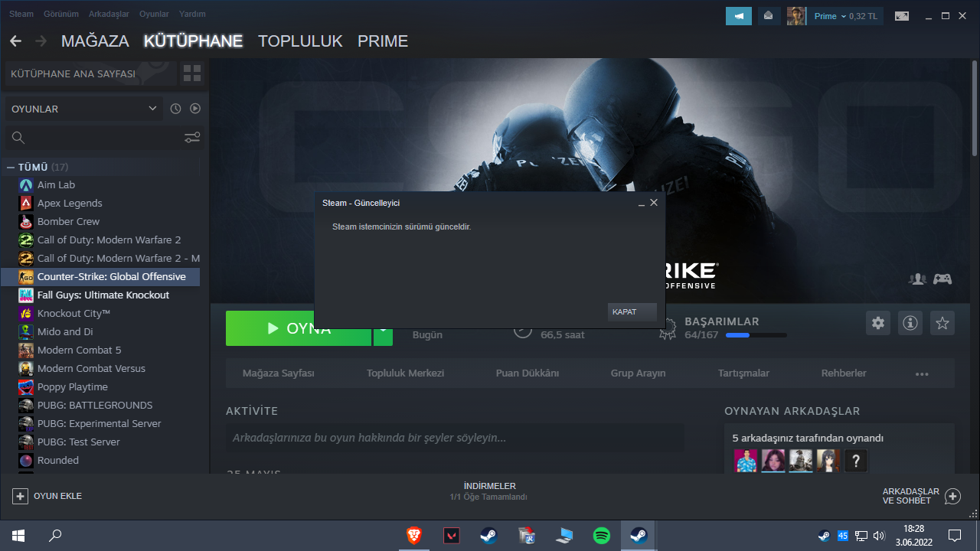
Task: Show CS:GO game info icon
Action: (910, 323)
